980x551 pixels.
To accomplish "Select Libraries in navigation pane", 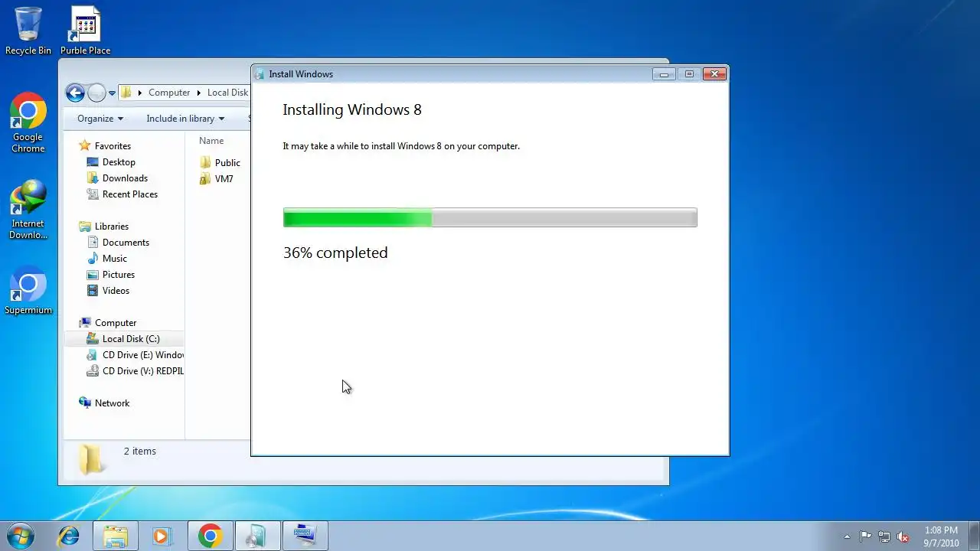I will pos(112,227).
